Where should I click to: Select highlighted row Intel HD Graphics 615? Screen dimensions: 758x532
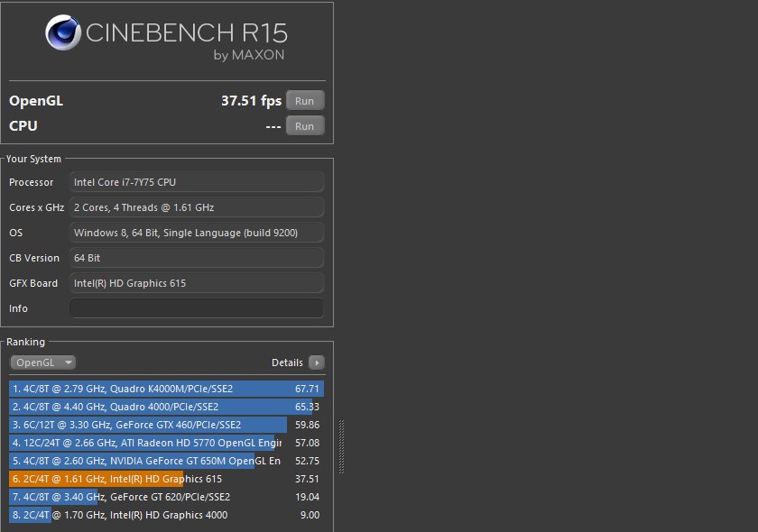166,479
